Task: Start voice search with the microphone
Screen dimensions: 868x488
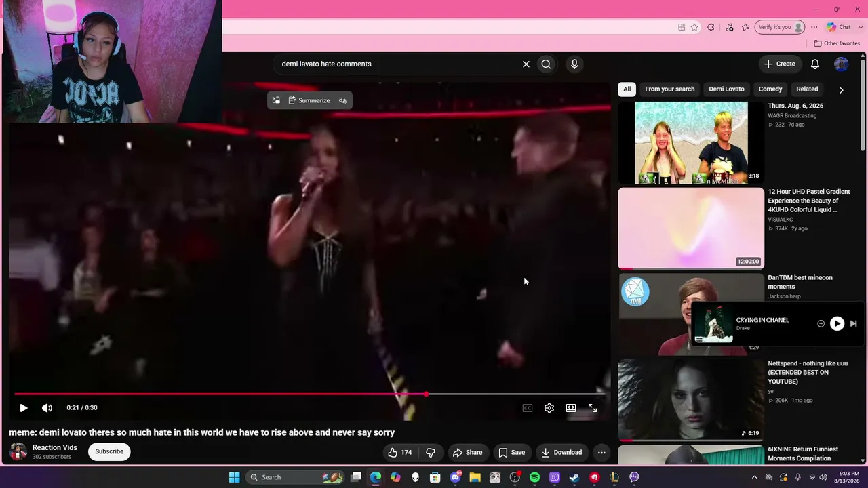Action: tap(574, 64)
